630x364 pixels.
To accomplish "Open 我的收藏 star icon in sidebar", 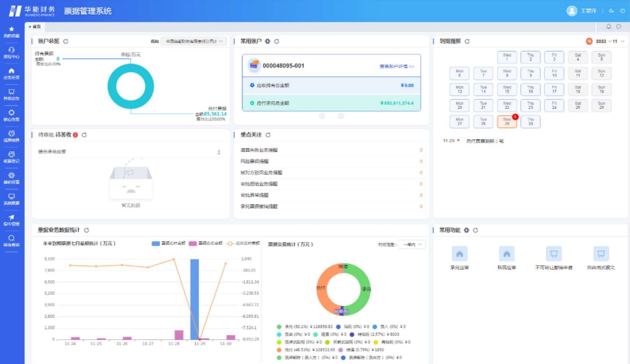I will point(11,29).
